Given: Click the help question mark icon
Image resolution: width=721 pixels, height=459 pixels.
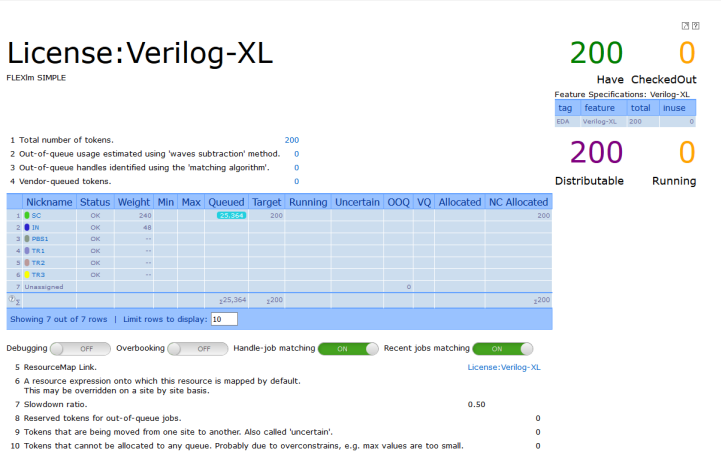Looking at the screenshot, I should pos(695,26).
